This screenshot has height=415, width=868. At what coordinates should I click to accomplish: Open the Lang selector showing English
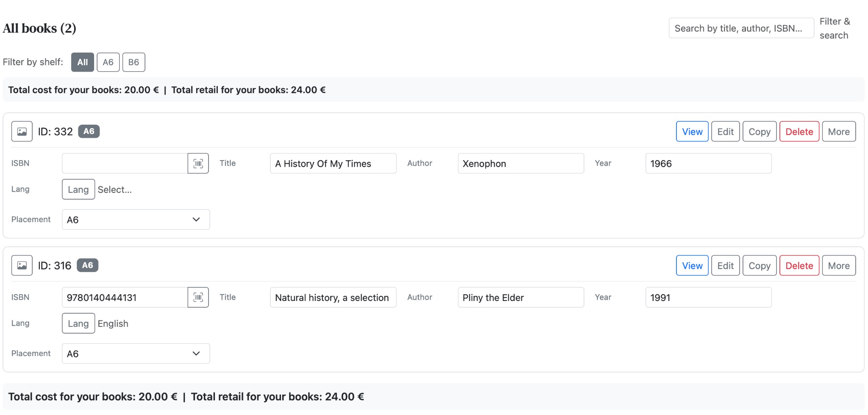coord(78,323)
